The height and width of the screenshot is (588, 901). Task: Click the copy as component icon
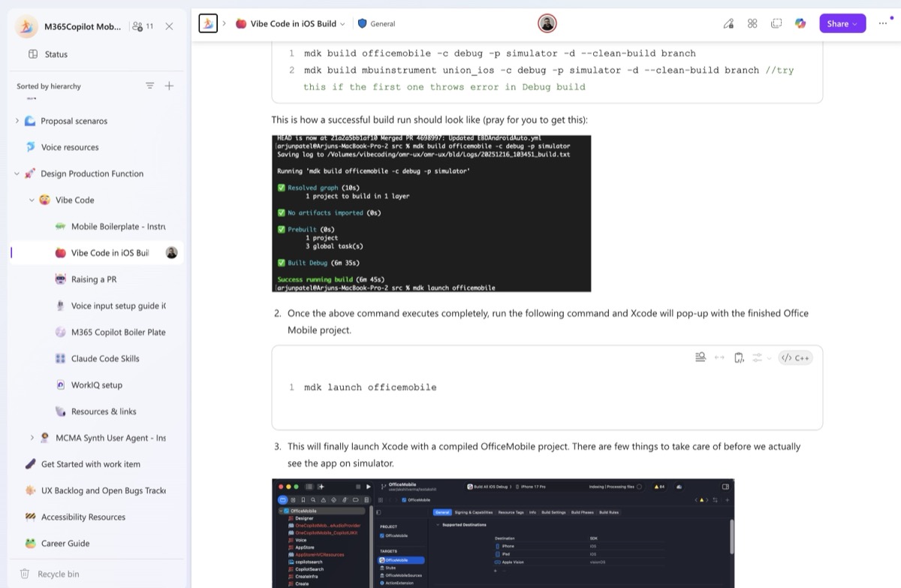776,24
